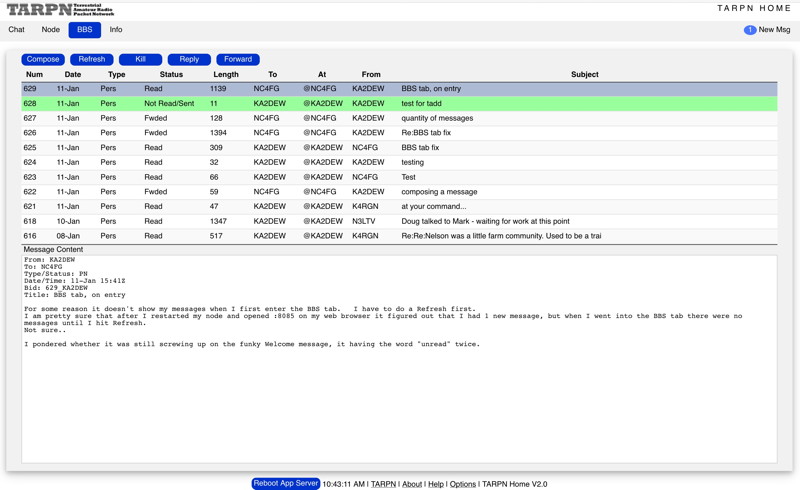Viewport: 800px width, 490px height.
Task: Click the 'Message Content' label
Action: pyautogui.click(x=53, y=250)
